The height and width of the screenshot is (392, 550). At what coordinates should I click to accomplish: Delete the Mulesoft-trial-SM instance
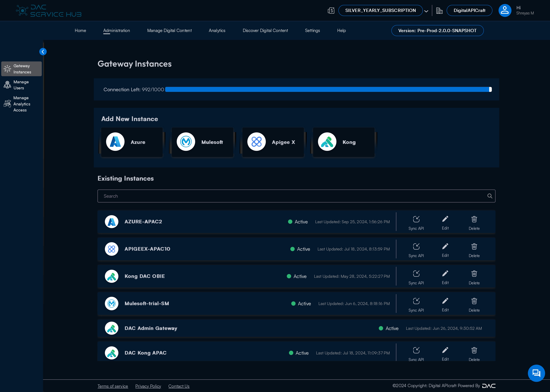pos(474,304)
